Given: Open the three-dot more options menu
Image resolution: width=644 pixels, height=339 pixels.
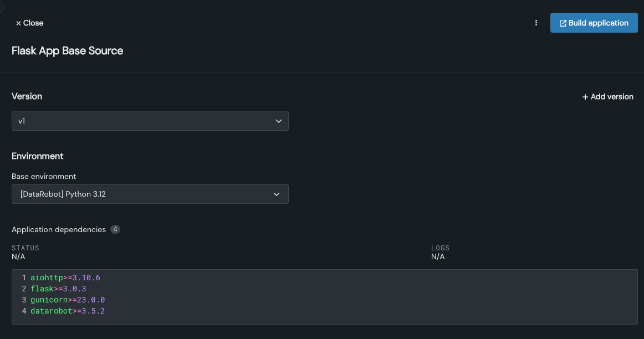Looking at the screenshot, I should coord(536,23).
